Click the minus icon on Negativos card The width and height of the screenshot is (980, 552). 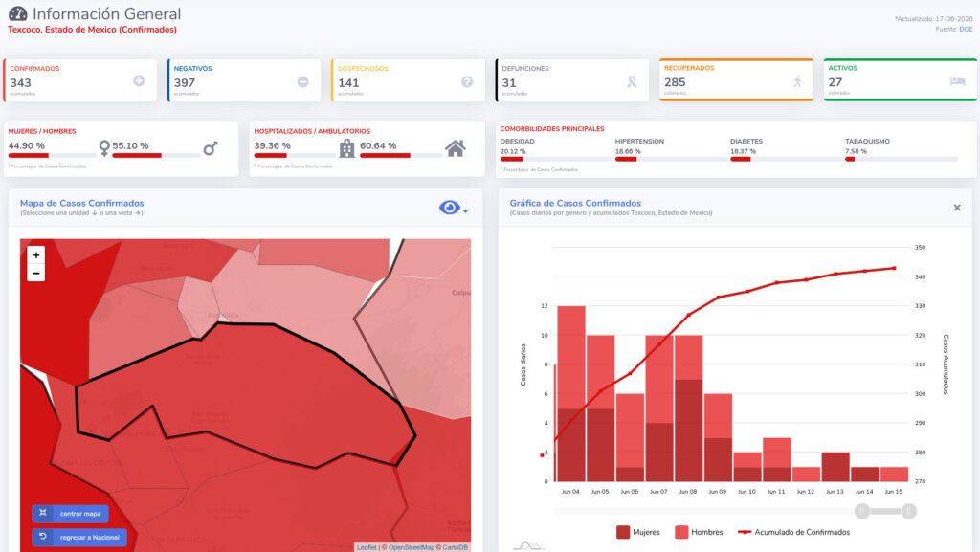[302, 81]
